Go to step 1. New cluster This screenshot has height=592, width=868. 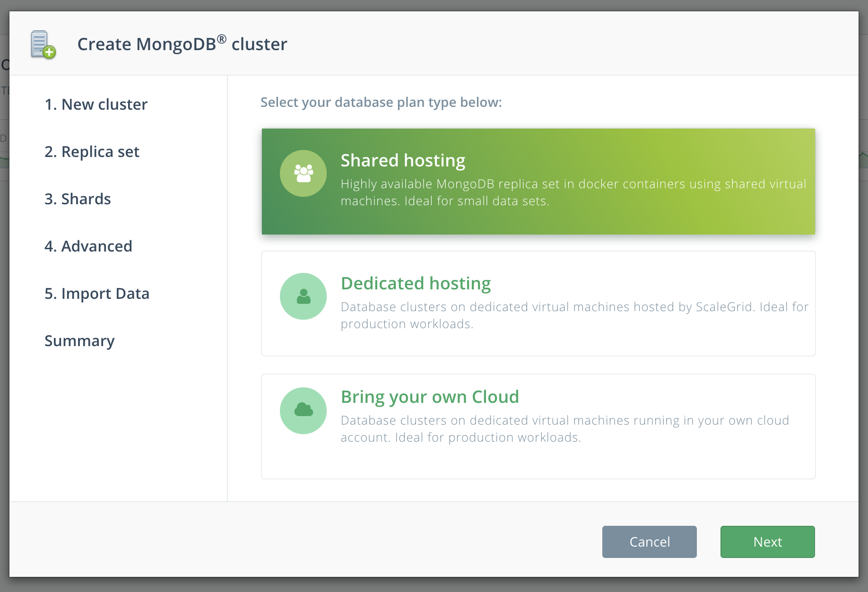(x=96, y=104)
